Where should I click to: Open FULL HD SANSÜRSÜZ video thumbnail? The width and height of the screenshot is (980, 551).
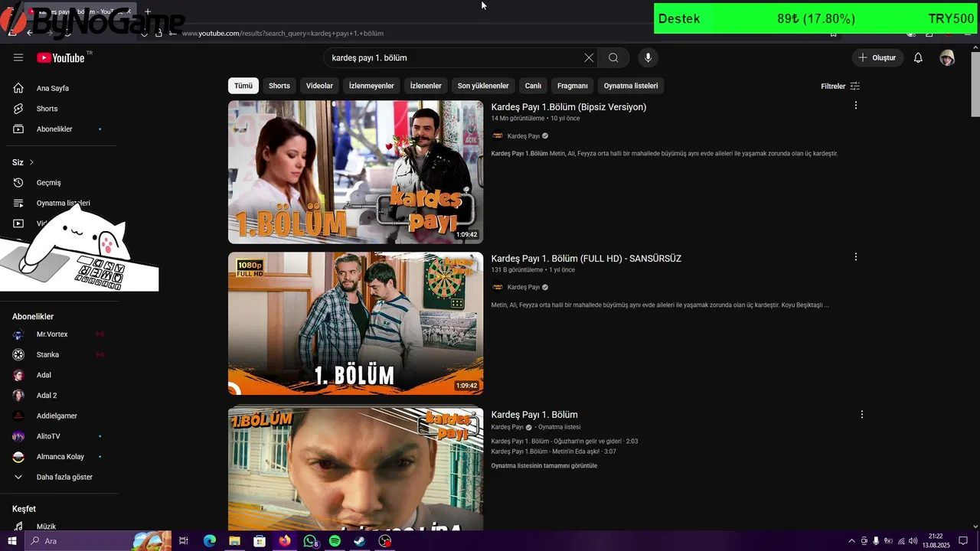355,324
